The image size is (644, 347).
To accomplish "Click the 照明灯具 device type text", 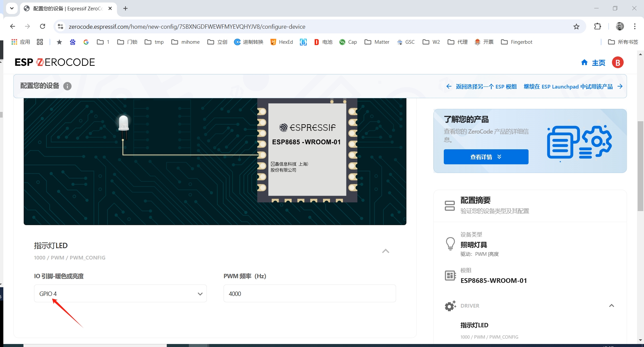I will (473, 245).
